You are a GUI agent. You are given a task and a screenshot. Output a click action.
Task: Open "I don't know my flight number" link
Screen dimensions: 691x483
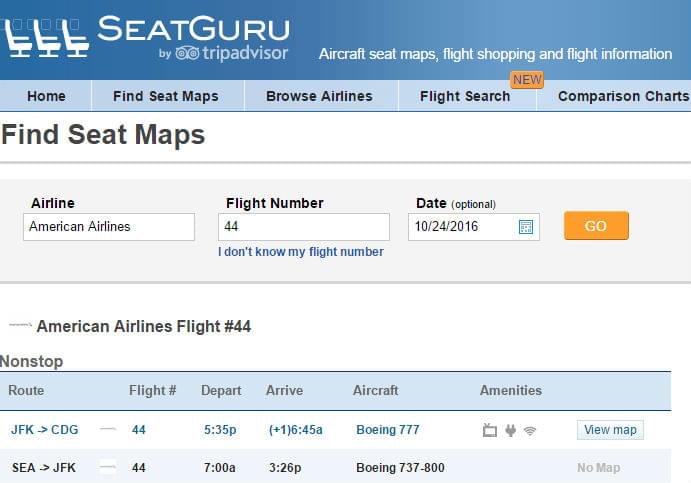(301, 252)
